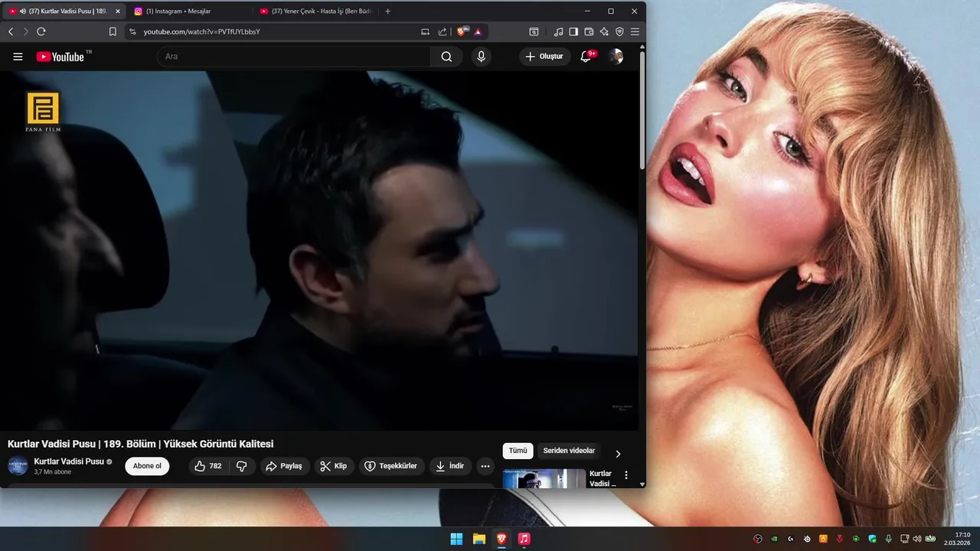The height and width of the screenshot is (551, 980).
Task: Open Brave browser from the taskbar
Action: [501, 539]
